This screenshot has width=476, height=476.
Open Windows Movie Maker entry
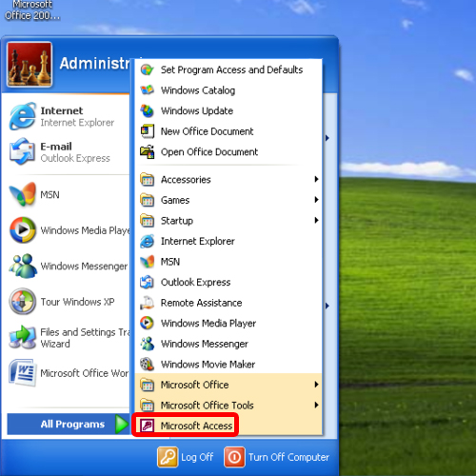(228, 365)
